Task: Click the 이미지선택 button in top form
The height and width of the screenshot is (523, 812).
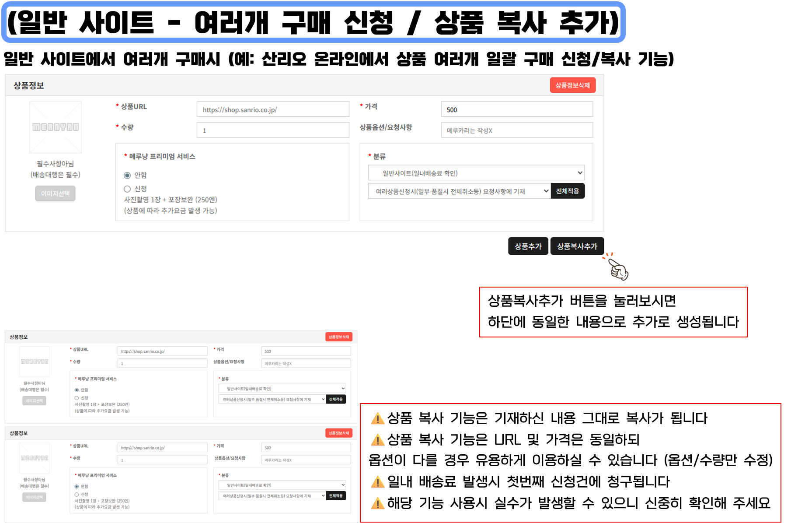Action: [x=55, y=193]
